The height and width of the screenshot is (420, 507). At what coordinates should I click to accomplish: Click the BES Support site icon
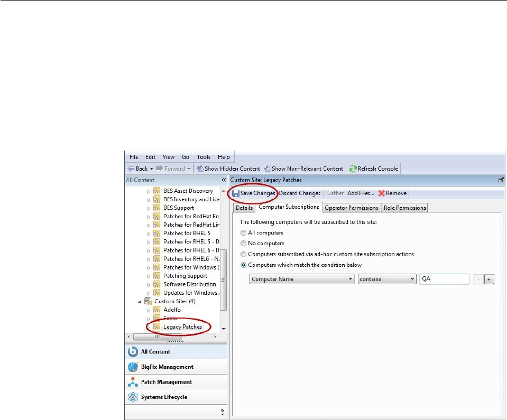point(157,208)
